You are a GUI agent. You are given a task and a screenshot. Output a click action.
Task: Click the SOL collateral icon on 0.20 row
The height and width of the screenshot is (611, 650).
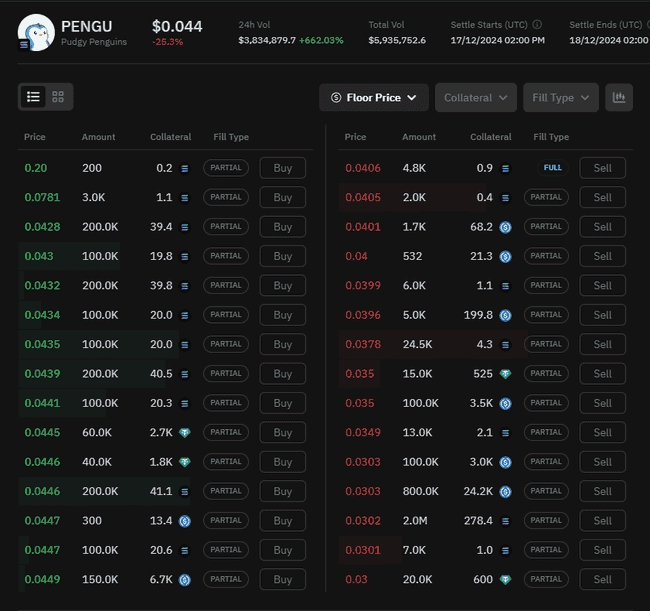pos(184,168)
